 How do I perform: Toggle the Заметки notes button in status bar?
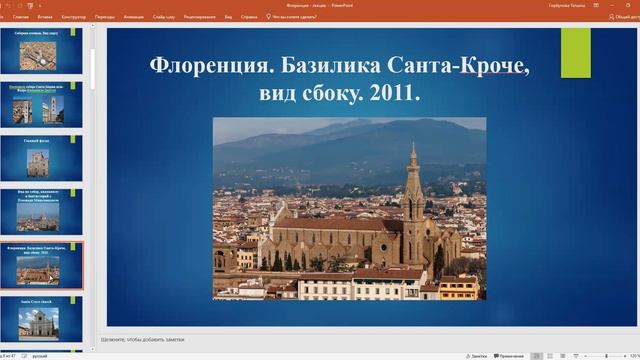point(476,356)
